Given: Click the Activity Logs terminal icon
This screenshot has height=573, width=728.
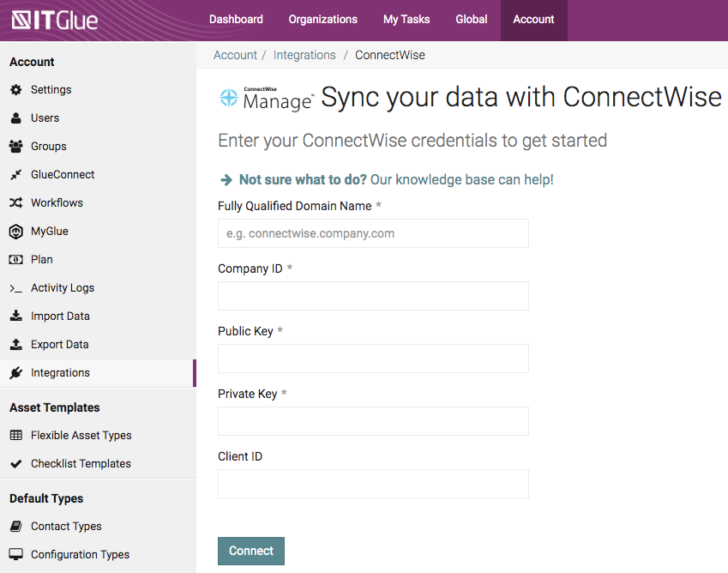Looking at the screenshot, I should 16,288.
